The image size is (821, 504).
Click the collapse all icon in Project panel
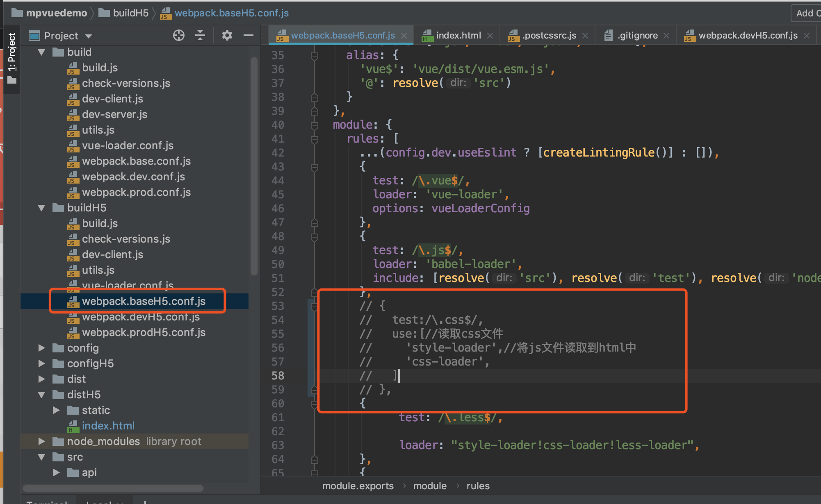point(200,36)
